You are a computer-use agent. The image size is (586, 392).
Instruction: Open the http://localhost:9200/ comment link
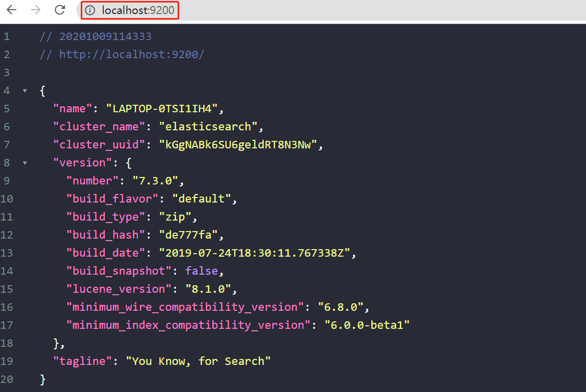[131, 55]
